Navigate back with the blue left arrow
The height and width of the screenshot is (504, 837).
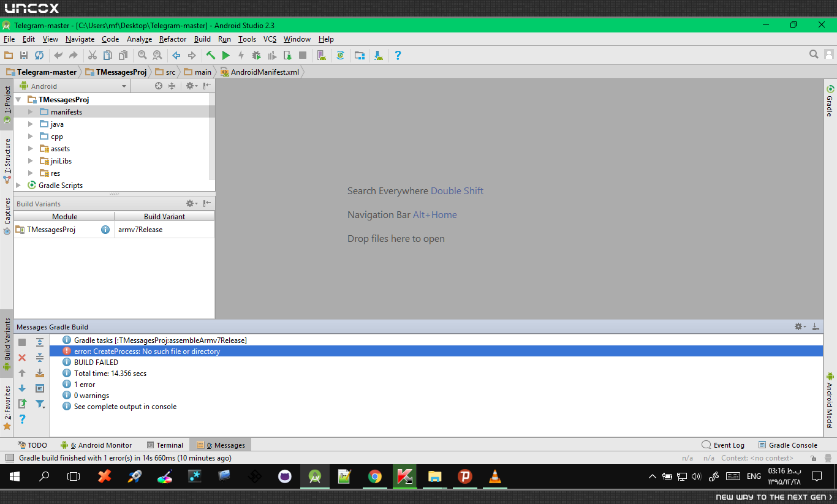click(x=176, y=55)
